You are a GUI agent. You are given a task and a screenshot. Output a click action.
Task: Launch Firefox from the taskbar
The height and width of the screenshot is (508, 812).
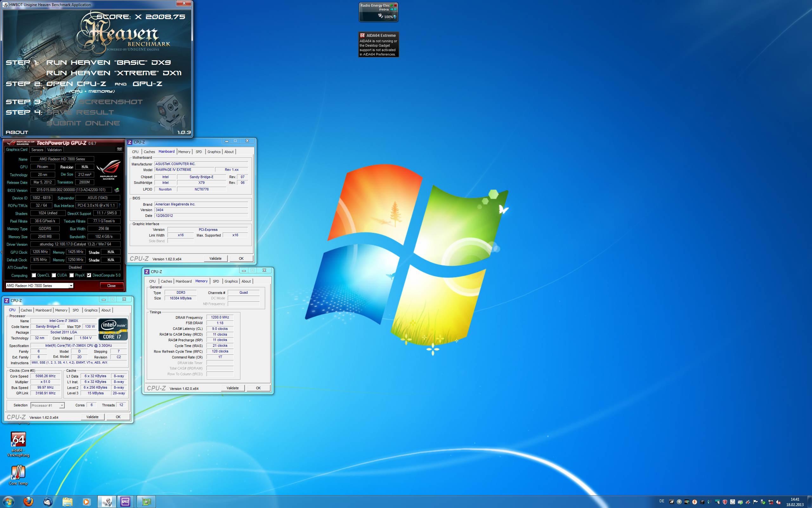29,502
